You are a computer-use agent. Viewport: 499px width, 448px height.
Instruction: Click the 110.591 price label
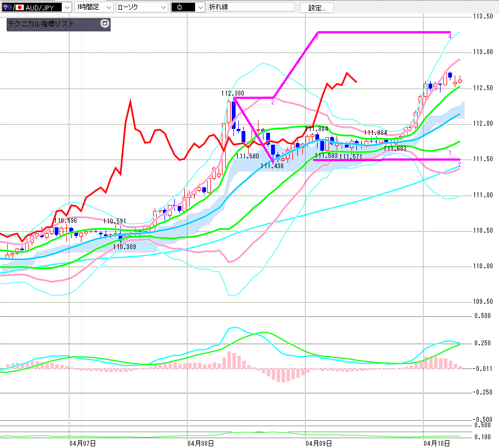click(x=115, y=221)
